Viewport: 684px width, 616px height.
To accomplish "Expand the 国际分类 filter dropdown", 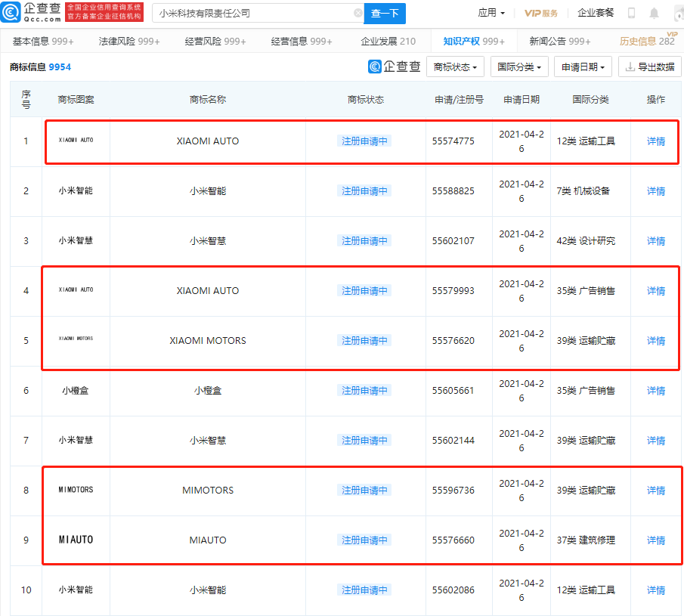I will pos(518,67).
